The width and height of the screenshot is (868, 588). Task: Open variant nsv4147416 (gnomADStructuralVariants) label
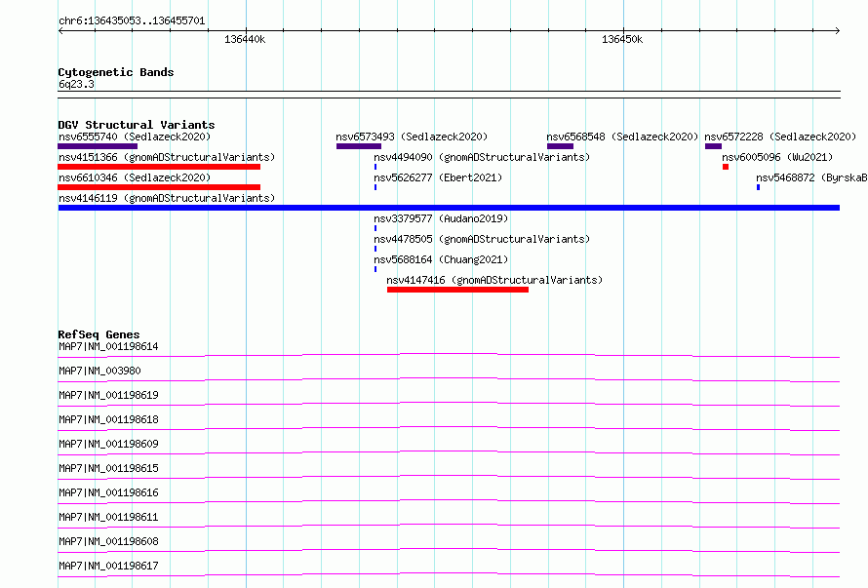[x=494, y=280]
